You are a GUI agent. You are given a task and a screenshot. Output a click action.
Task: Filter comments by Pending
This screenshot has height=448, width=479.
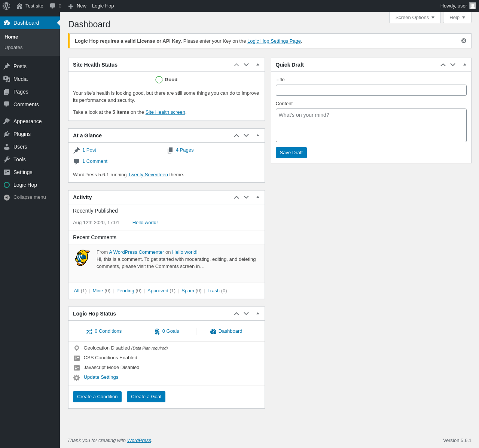click(x=125, y=291)
